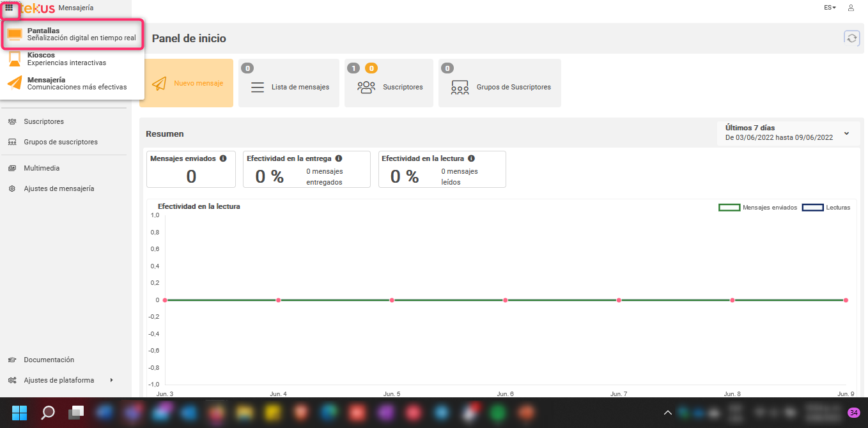
Task: Open the user account icon
Action: [x=851, y=8]
